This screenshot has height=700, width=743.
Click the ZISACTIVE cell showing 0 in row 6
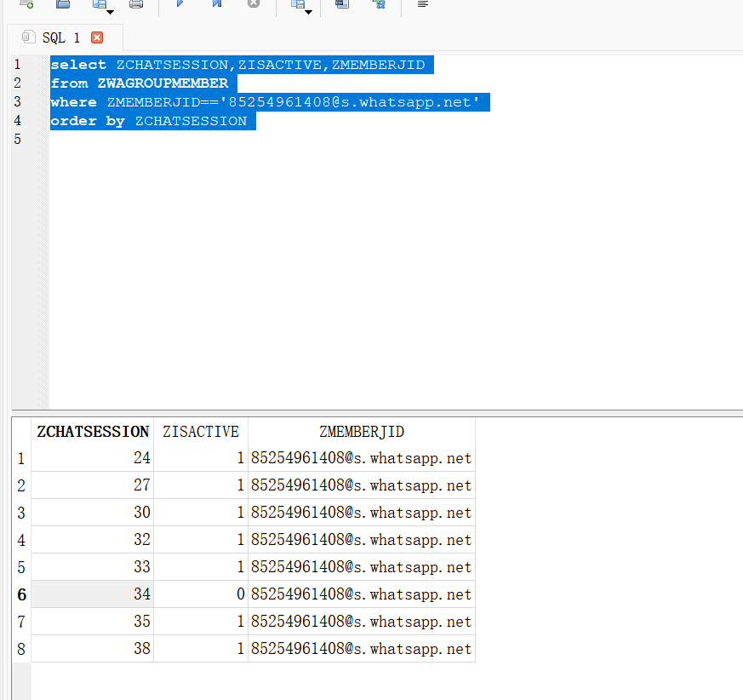coord(201,594)
